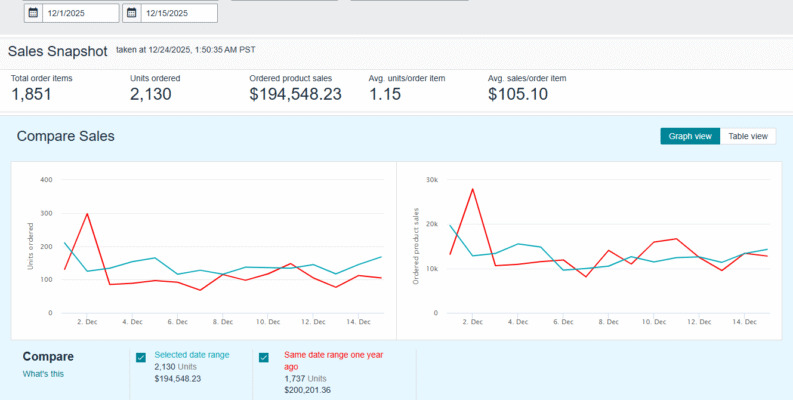Image resolution: width=793 pixels, height=400 pixels.
Task: Click the red peak in Ordered product sales chart
Action: [x=472, y=188]
